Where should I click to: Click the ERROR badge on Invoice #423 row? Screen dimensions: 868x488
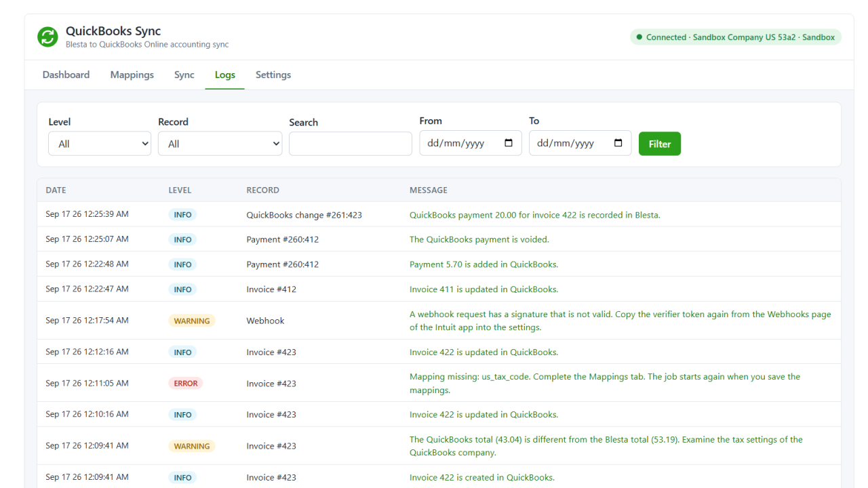[x=186, y=384]
